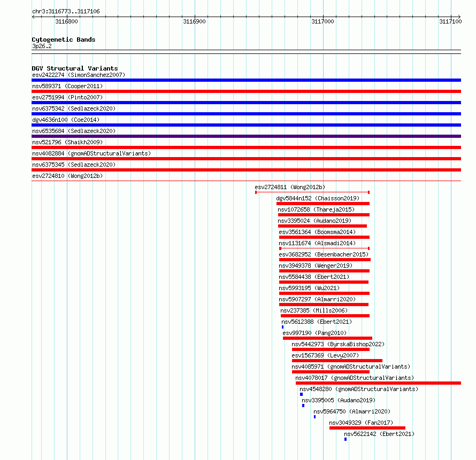The height and width of the screenshot is (460, 476).
Task: Click the nsv521796 (Shaikh2009) label
Action: [67, 142]
